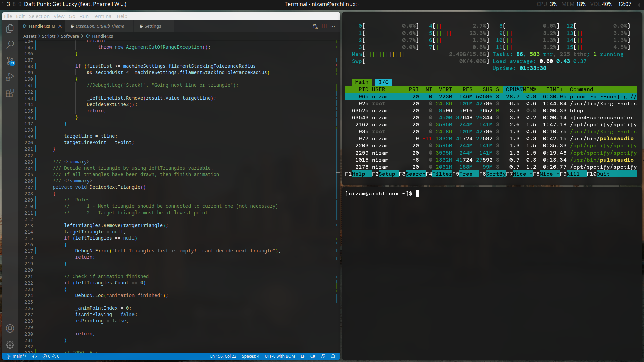Open the Extensions view in activity bar
The image size is (644, 362).
tap(10, 93)
